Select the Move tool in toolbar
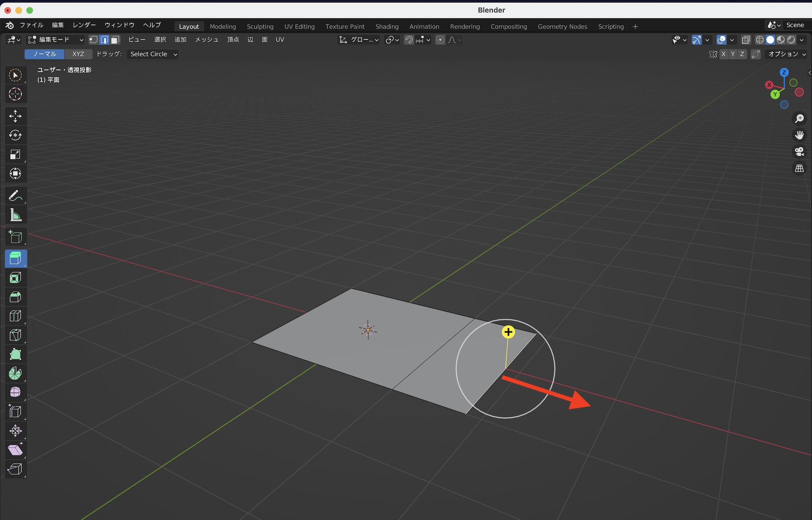 pos(15,116)
